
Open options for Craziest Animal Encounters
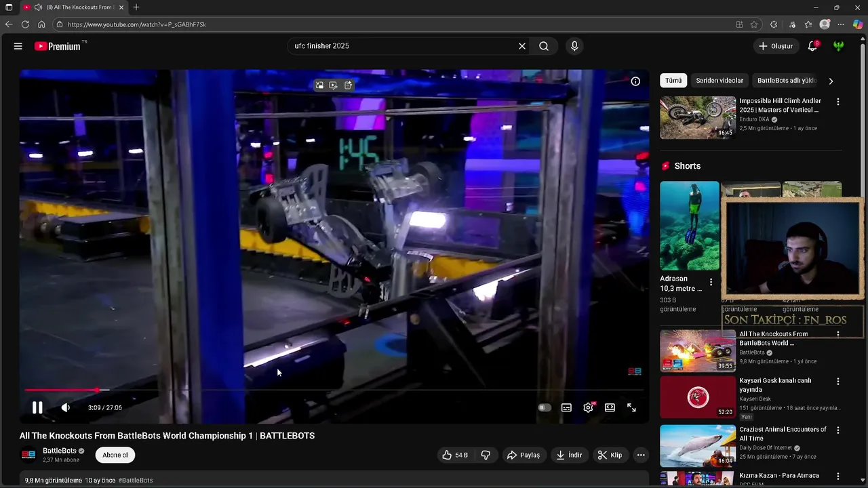point(838,430)
